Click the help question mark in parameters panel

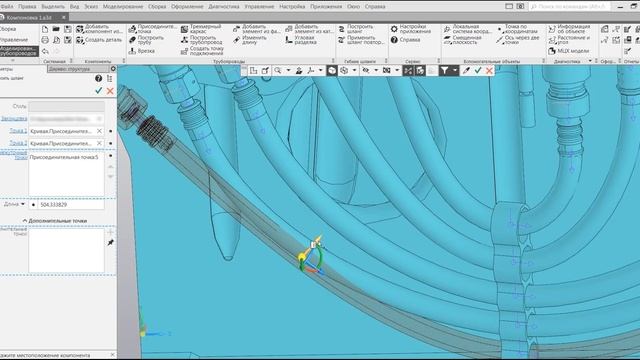coord(98,78)
